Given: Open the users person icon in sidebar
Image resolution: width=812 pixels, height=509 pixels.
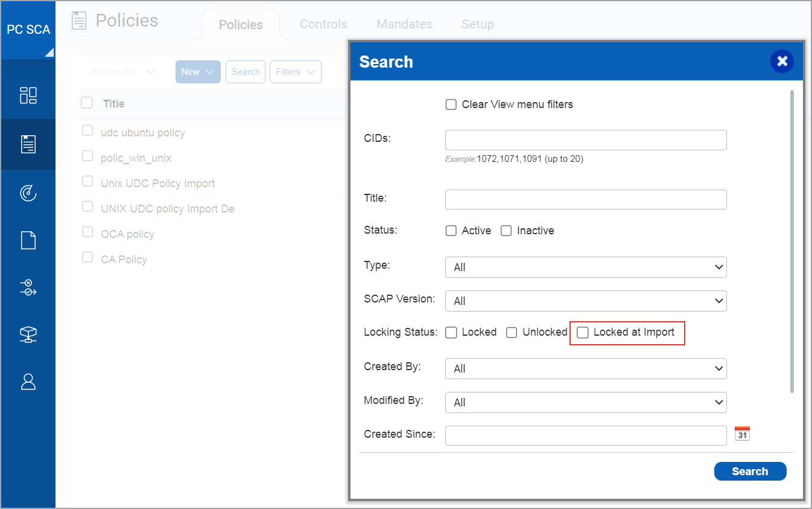Looking at the screenshot, I should coord(28,381).
